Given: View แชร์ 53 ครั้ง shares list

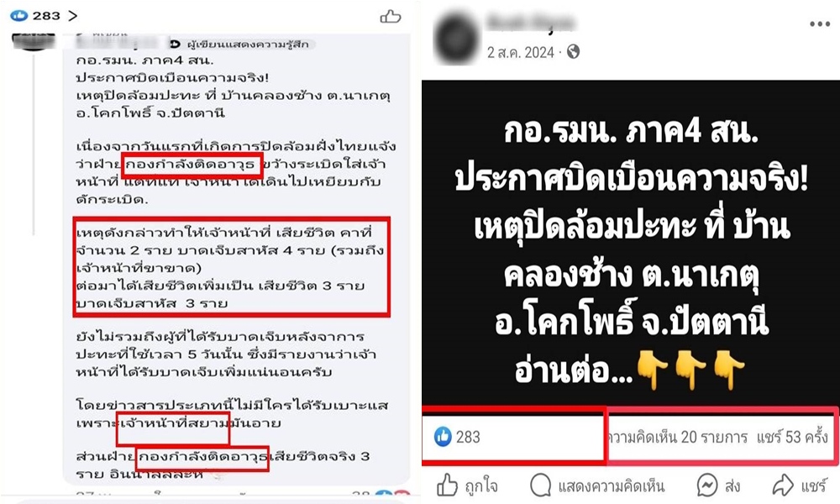Looking at the screenshot, I should click(x=792, y=437).
